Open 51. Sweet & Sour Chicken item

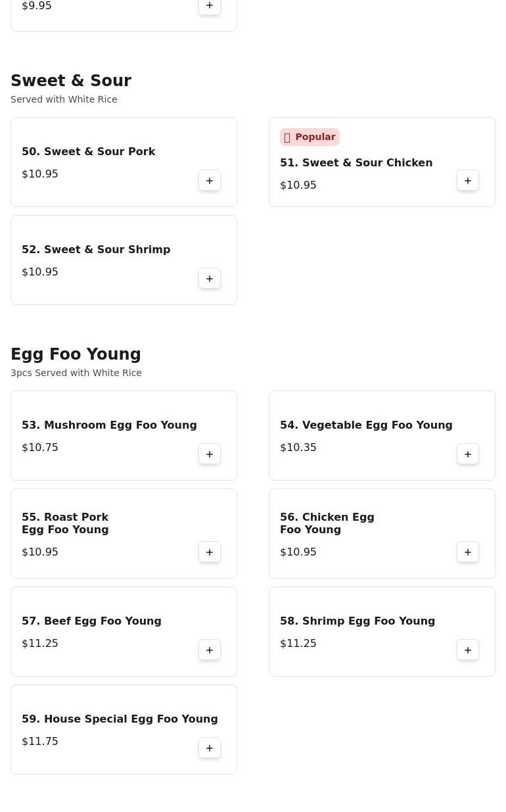tap(356, 163)
